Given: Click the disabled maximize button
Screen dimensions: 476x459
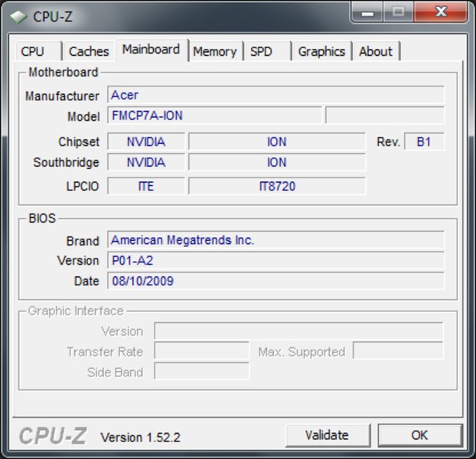Looking at the screenshot, I should point(398,12).
